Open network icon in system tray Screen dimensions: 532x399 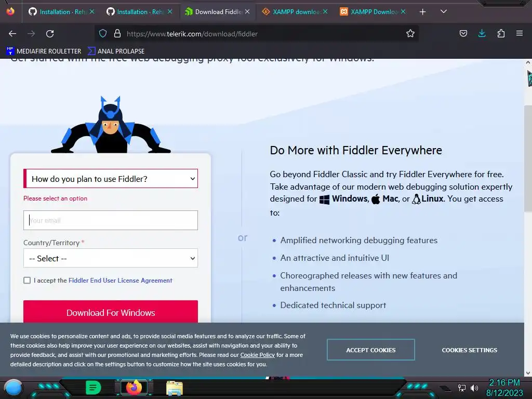(x=462, y=388)
